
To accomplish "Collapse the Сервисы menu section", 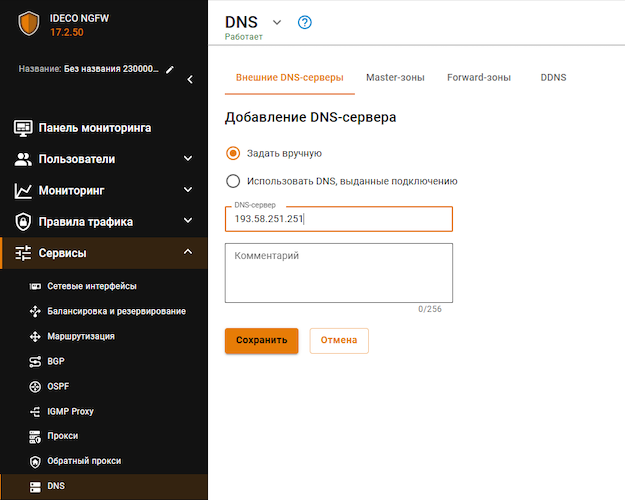I will tap(188, 252).
